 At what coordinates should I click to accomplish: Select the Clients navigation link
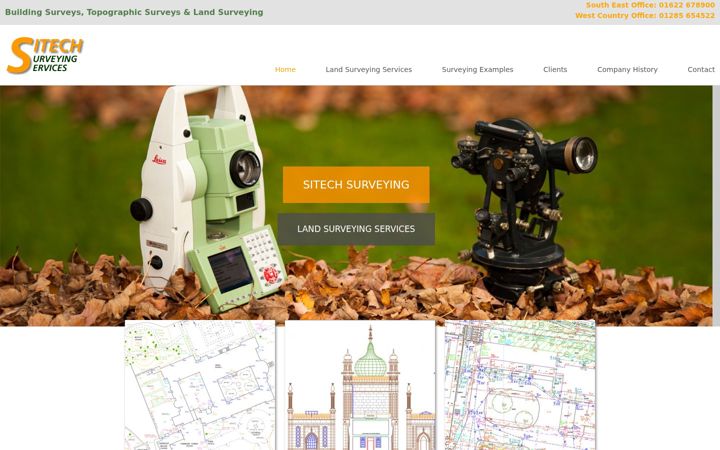[x=555, y=69]
